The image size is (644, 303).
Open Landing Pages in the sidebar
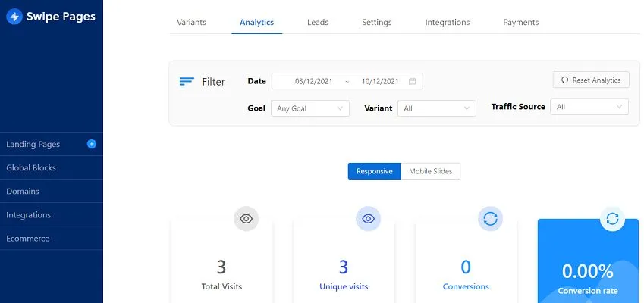click(x=33, y=145)
